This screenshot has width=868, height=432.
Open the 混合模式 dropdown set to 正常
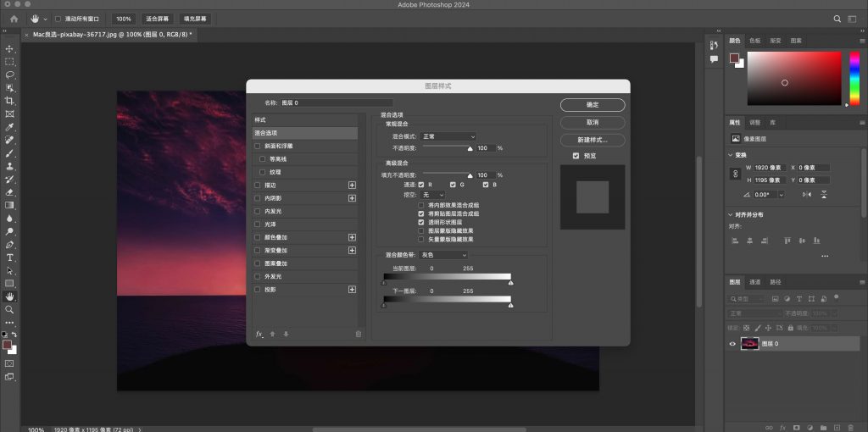coord(448,136)
